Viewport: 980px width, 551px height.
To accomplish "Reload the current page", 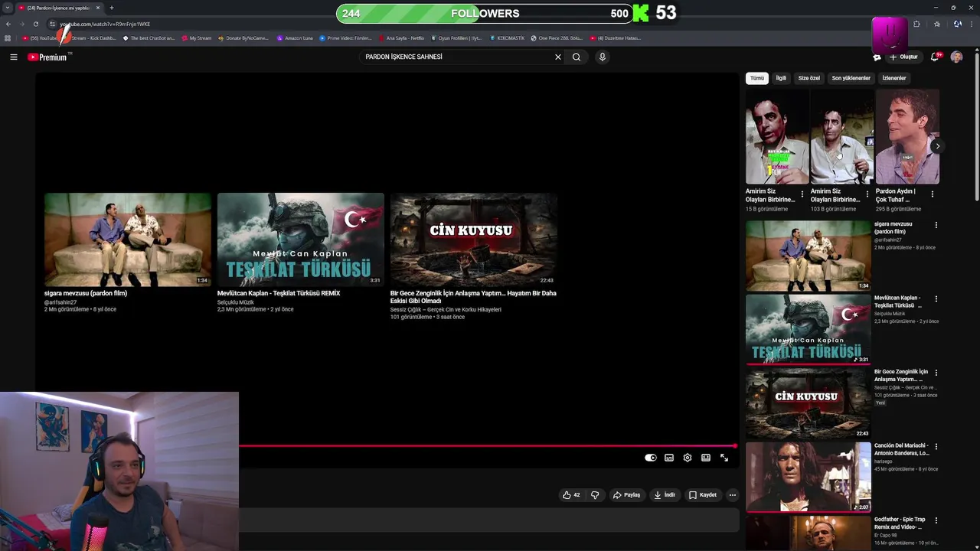I will tap(36, 24).
